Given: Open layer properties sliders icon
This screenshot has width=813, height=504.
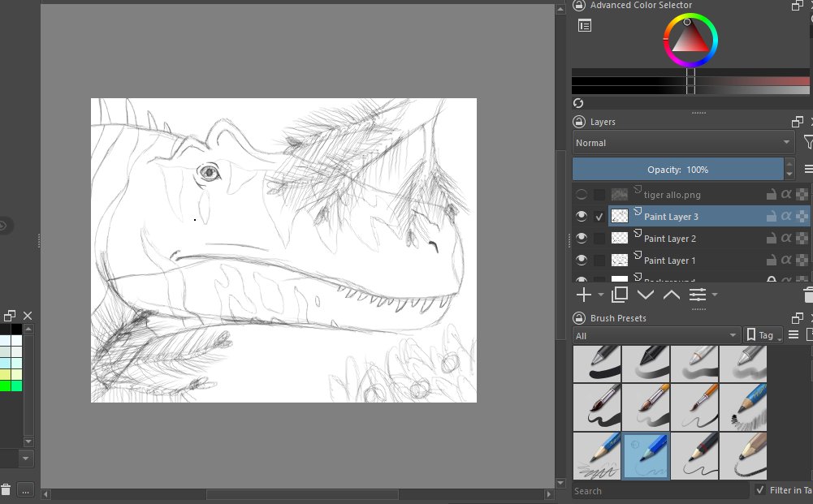Looking at the screenshot, I should coord(698,295).
